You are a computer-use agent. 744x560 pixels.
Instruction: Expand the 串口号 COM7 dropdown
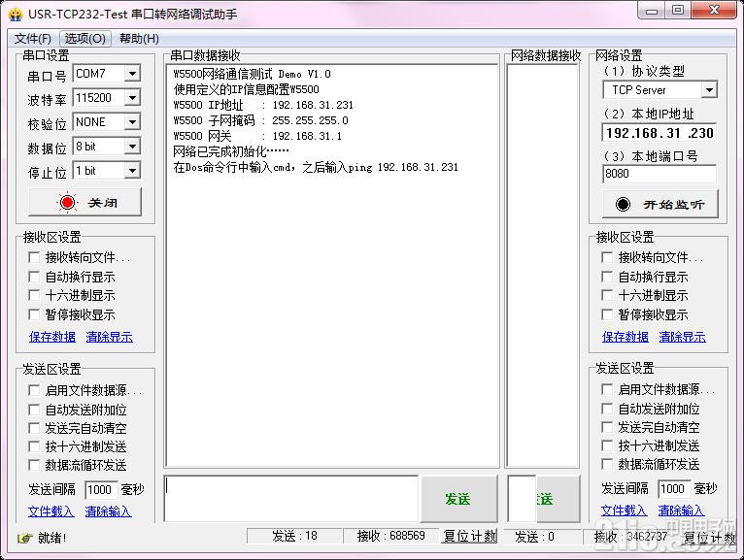(132, 74)
